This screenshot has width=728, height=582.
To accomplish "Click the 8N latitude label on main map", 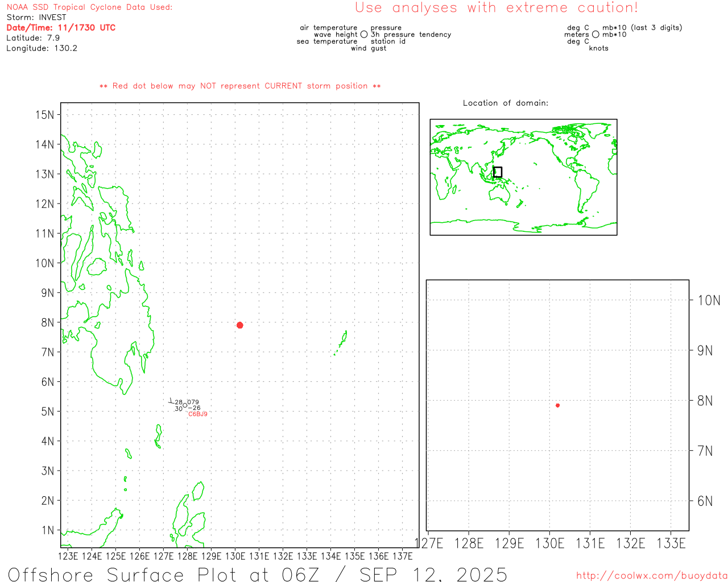I will coord(47,323).
